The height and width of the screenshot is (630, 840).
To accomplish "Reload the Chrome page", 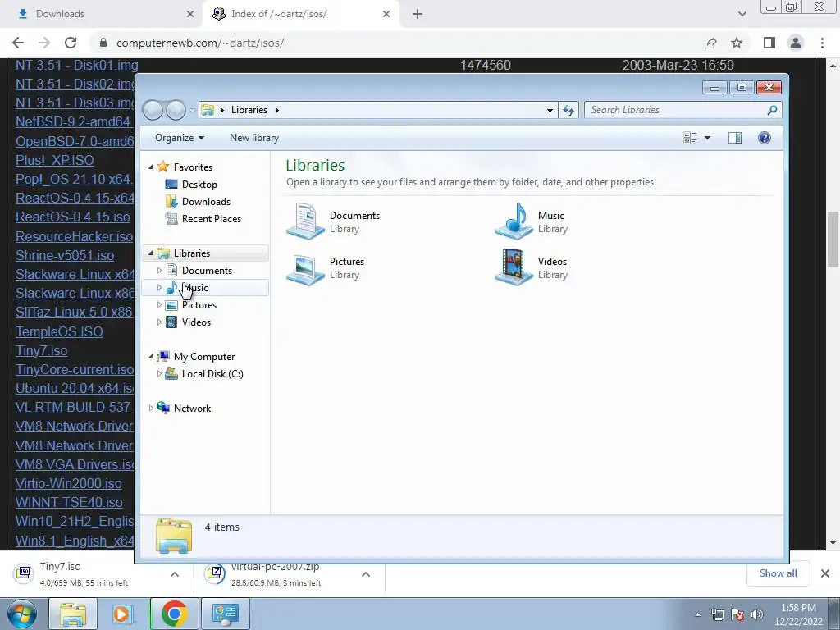I will [x=71, y=43].
